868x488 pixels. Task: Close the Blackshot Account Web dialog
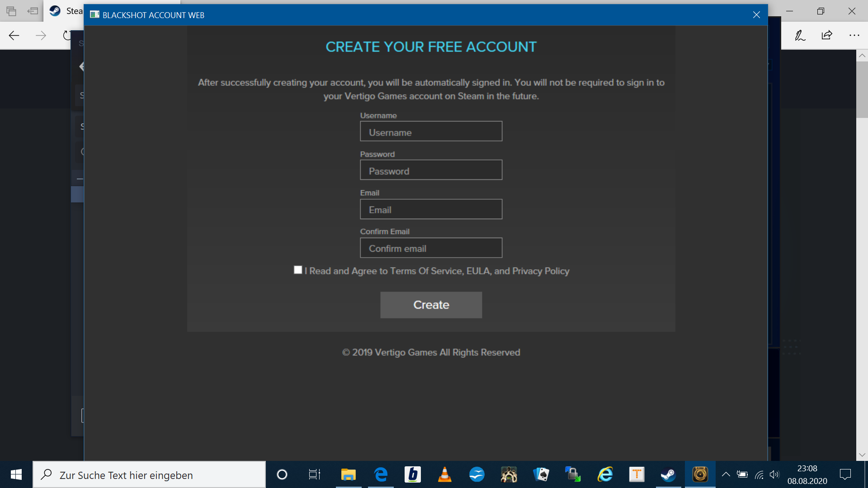click(x=756, y=15)
